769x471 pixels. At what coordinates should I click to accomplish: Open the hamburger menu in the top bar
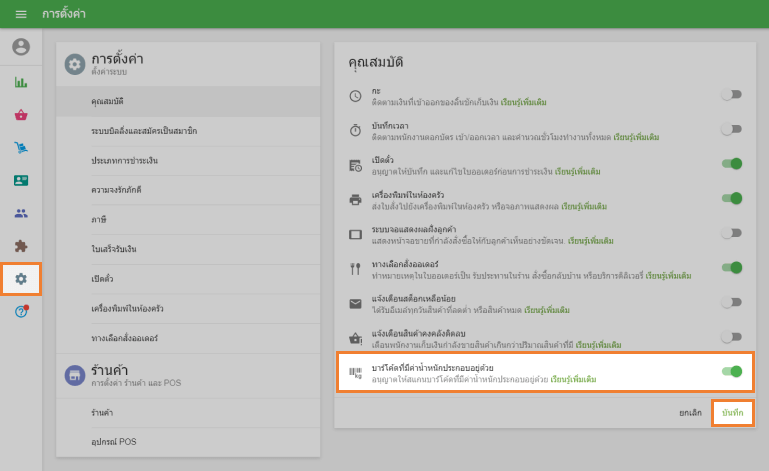coord(21,14)
